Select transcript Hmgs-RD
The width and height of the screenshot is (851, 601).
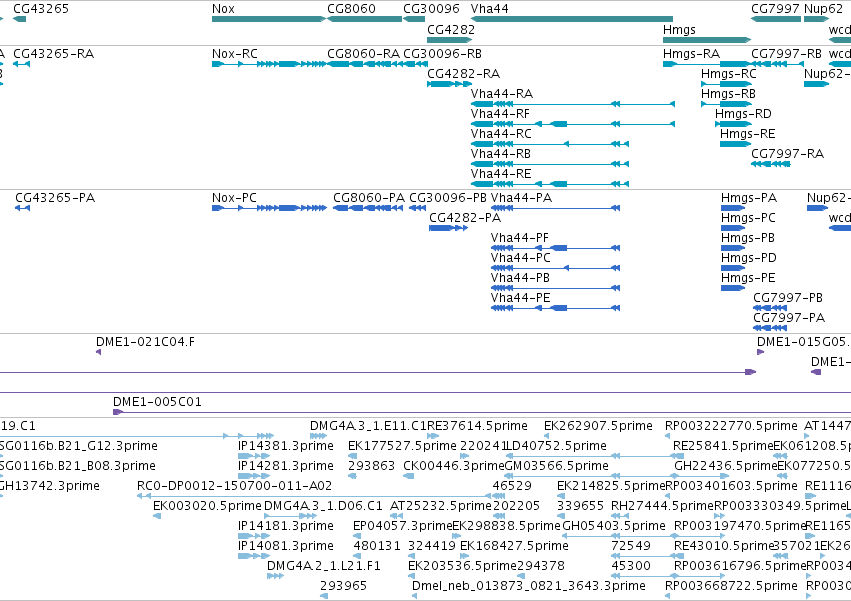(x=733, y=124)
